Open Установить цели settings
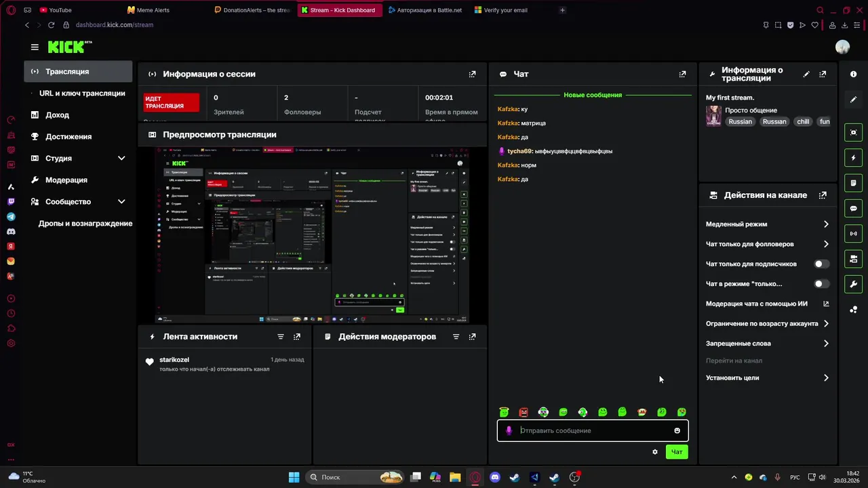868x488 pixels. click(x=767, y=378)
